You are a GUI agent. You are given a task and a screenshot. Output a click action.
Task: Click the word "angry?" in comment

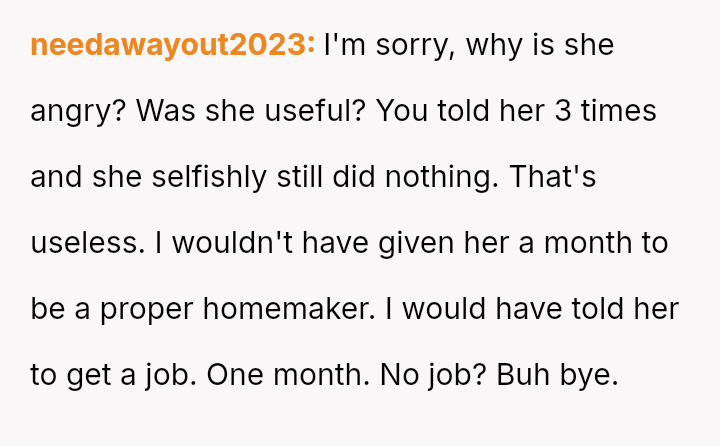pos(78,112)
